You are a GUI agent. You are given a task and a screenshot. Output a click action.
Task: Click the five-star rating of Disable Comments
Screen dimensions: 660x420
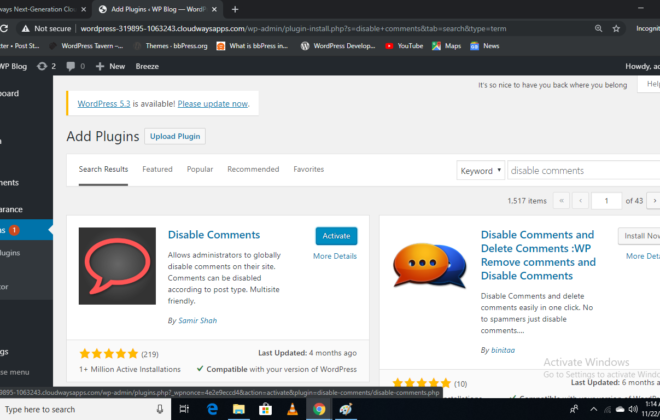tap(109, 354)
